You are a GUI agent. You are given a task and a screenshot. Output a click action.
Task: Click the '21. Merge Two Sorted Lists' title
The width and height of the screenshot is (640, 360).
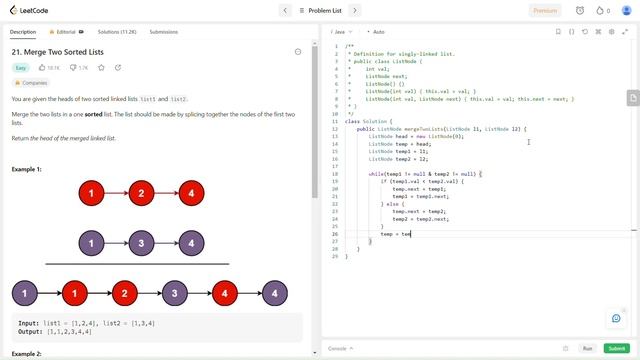point(58,52)
